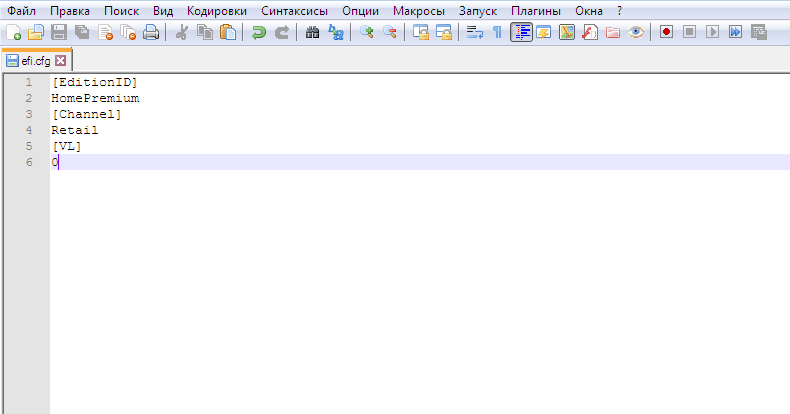Undo last action with green arrow

coord(258,33)
